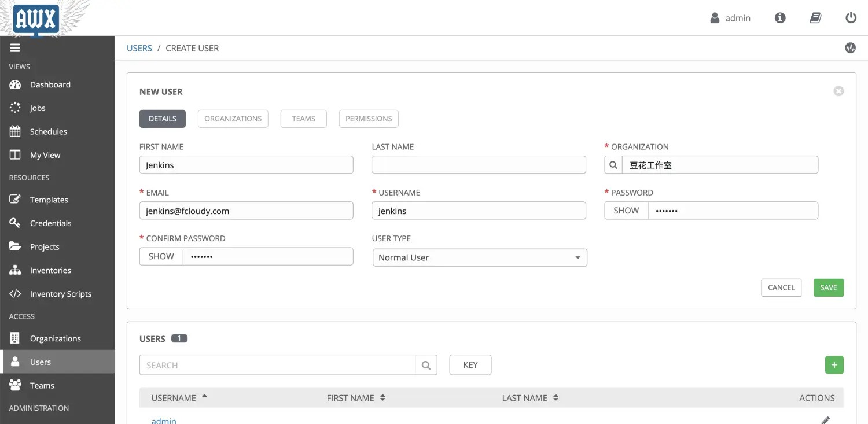Save the new user
The image size is (868, 424).
[x=828, y=287]
